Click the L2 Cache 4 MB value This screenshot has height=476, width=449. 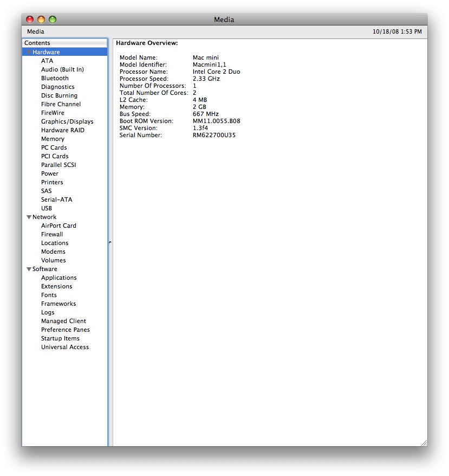pos(200,100)
